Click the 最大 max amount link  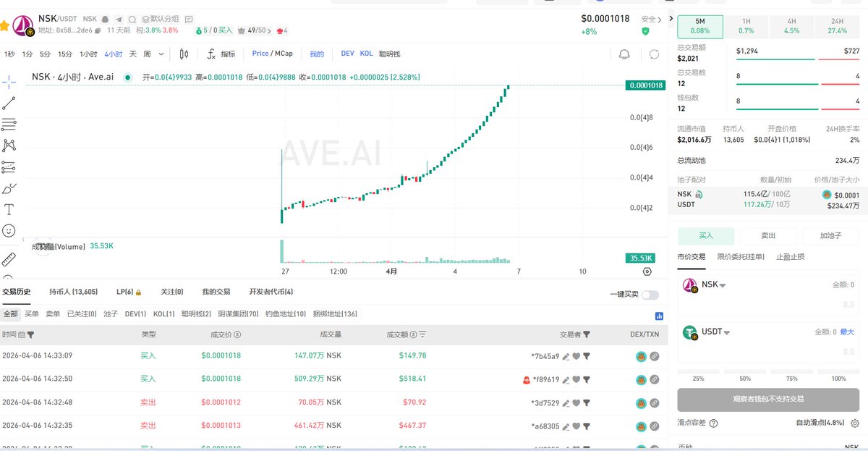click(847, 332)
